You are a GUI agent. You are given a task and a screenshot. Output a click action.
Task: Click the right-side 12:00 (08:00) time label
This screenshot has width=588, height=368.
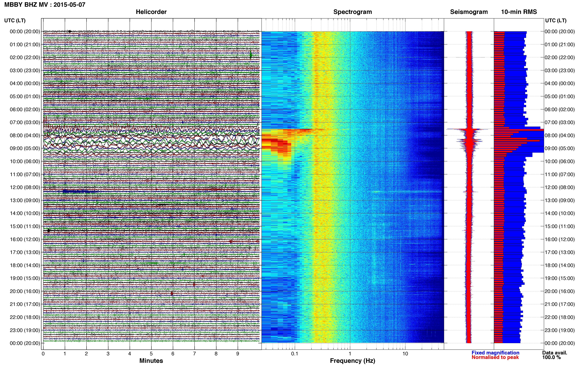(560, 187)
